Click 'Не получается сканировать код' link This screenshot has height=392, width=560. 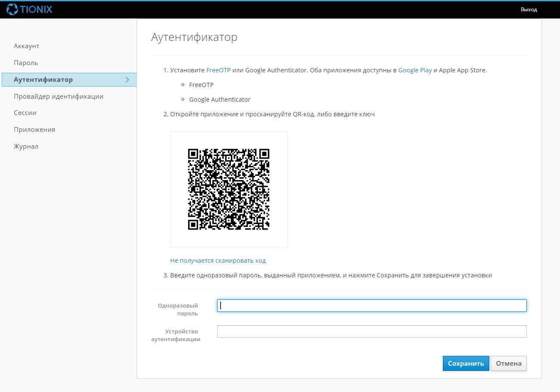point(218,261)
